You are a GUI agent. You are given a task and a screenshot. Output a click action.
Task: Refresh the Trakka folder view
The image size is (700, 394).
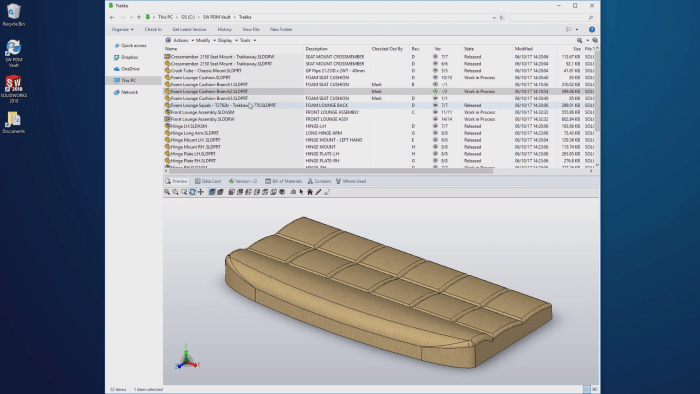(x=502, y=17)
